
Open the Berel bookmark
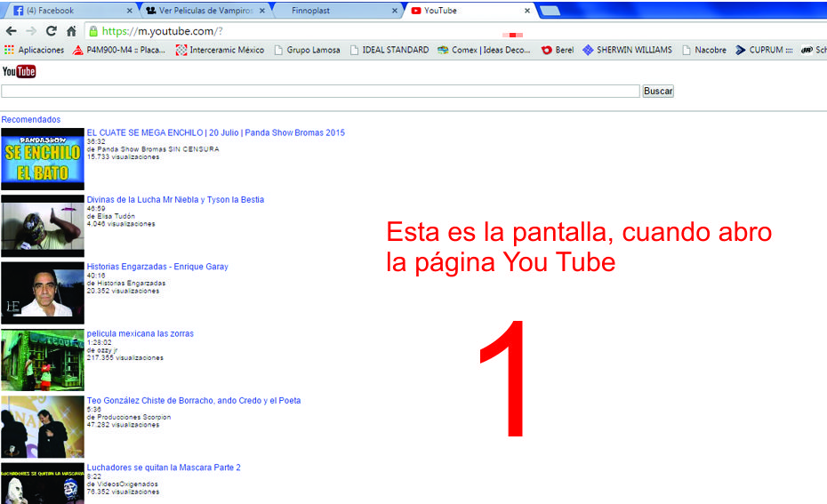(558, 50)
